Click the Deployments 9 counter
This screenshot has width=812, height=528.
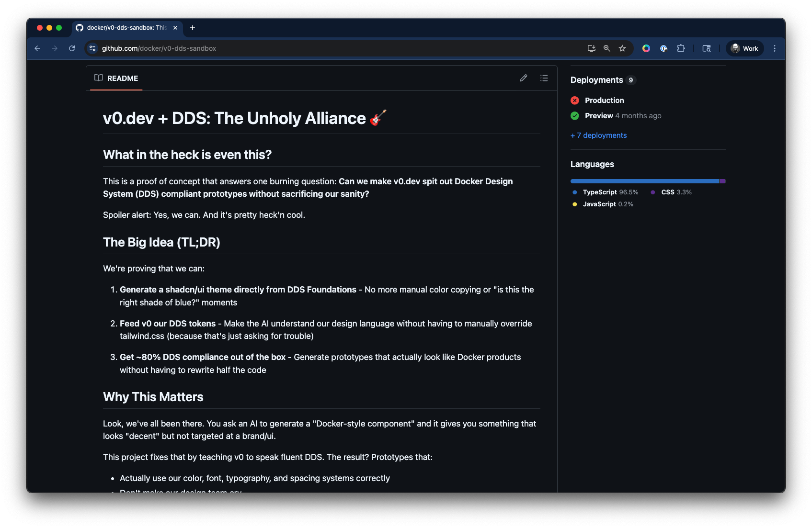point(631,80)
